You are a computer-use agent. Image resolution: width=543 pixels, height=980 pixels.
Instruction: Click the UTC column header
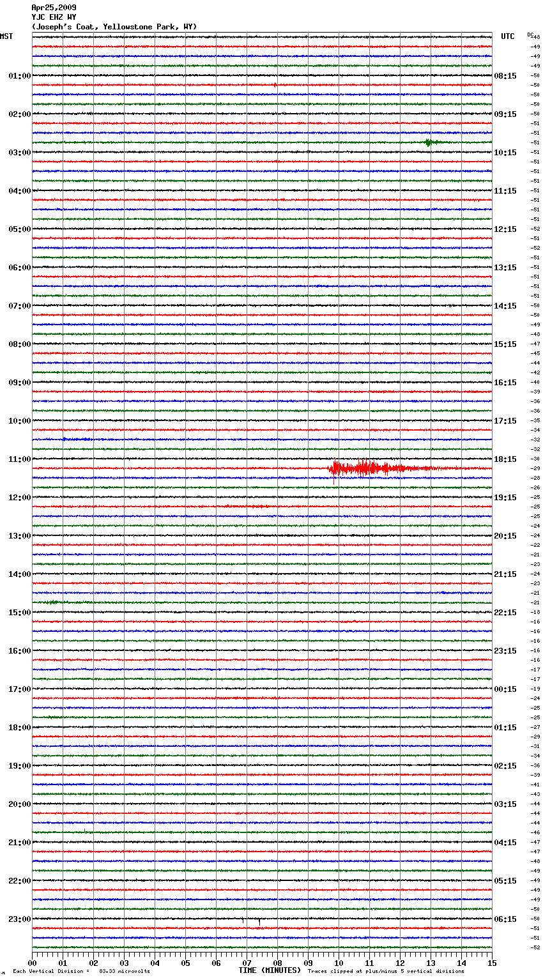(x=508, y=36)
